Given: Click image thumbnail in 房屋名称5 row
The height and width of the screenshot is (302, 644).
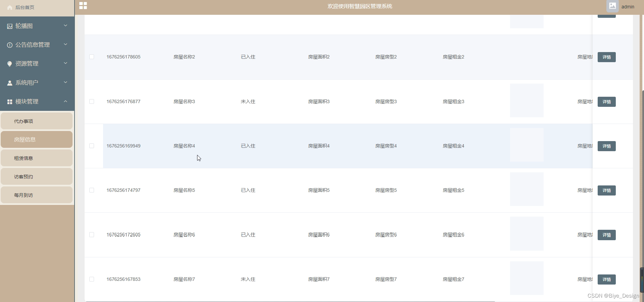Looking at the screenshot, I should (526, 189).
